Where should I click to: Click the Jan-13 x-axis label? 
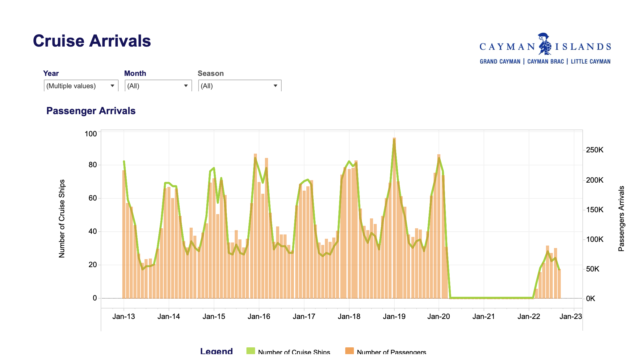click(x=124, y=316)
